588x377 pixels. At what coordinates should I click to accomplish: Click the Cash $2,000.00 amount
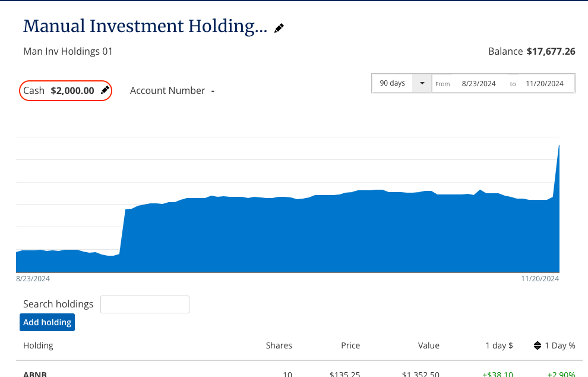(x=72, y=90)
